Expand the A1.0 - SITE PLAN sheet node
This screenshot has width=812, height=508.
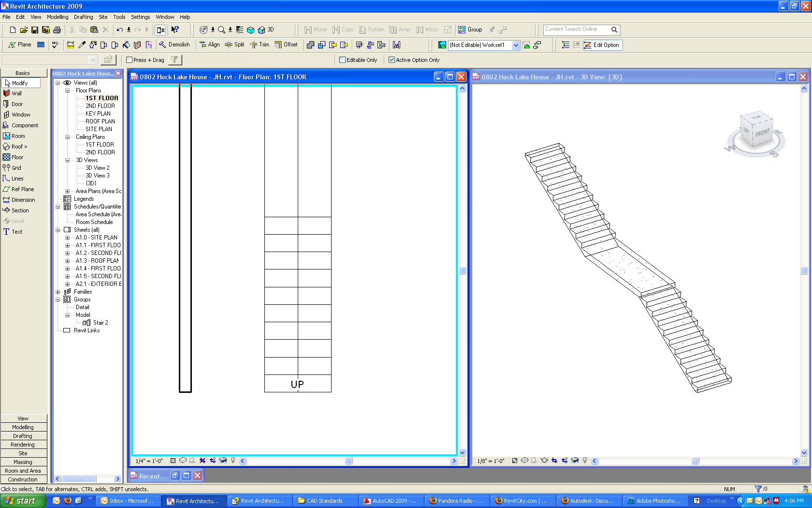pos(68,238)
